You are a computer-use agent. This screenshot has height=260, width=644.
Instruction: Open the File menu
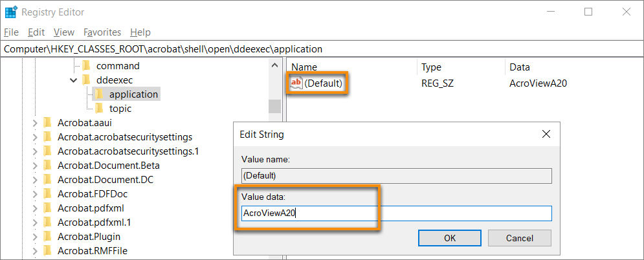click(12, 32)
